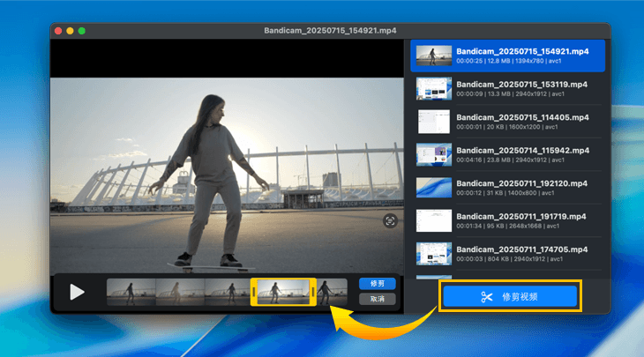
Task: Click thumbnail of Bandicam_20250711_192120.mp4
Action: point(434,188)
